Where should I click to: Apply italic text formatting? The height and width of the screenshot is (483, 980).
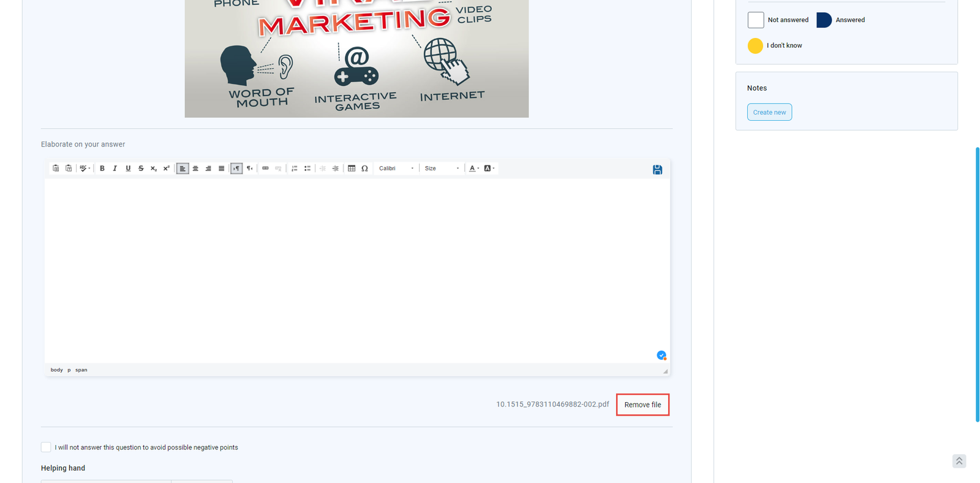pyautogui.click(x=115, y=169)
